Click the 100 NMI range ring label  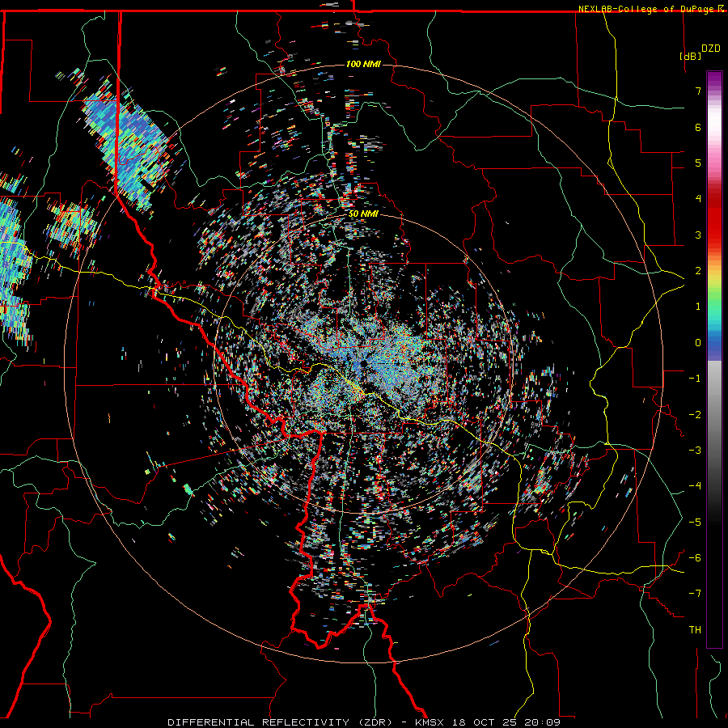[x=363, y=64]
